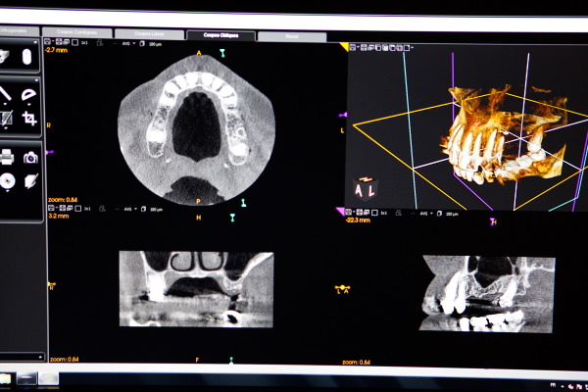Image resolution: width=588 pixels, height=392 pixels.
Task: Click the CD disc export icon
Action: point(7,180)
